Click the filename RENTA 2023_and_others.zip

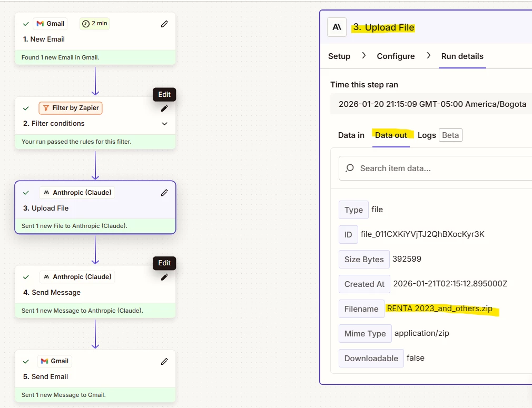(x=439, y=309)
